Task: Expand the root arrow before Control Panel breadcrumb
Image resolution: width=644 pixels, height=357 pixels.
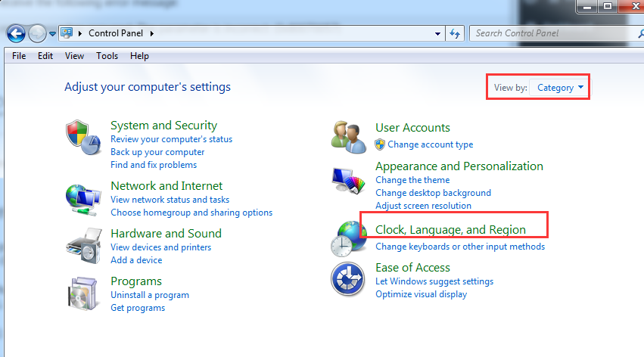Action: [80, 33]
